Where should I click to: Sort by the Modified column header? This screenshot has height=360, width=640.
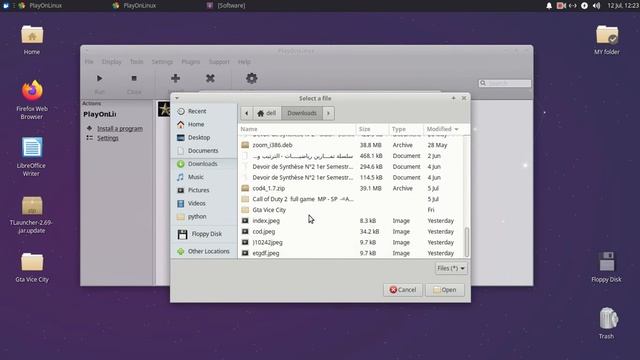pyautogui.click(x=443, y=129)
